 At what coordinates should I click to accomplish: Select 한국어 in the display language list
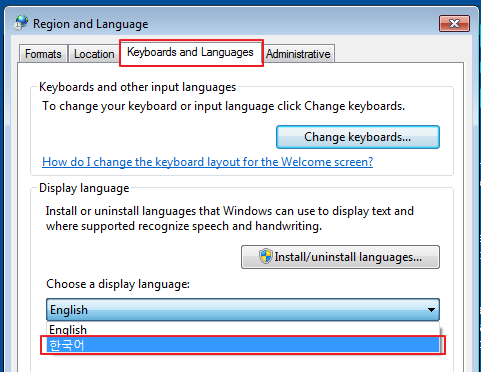(x=243, y=345)
